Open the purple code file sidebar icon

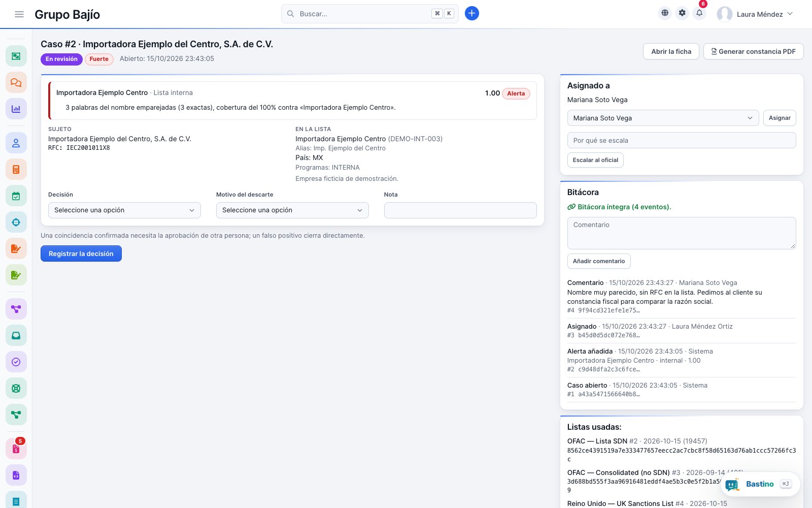coord(16,475)
